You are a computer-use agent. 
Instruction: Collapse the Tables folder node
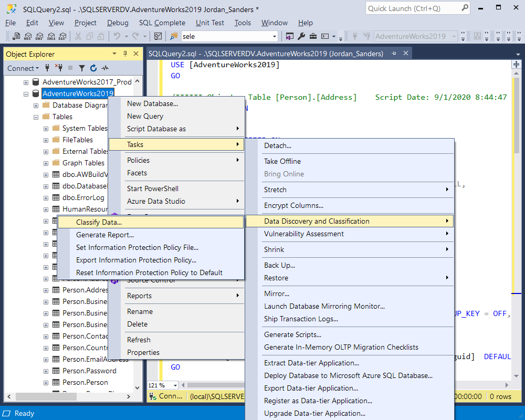pos(36,117)
